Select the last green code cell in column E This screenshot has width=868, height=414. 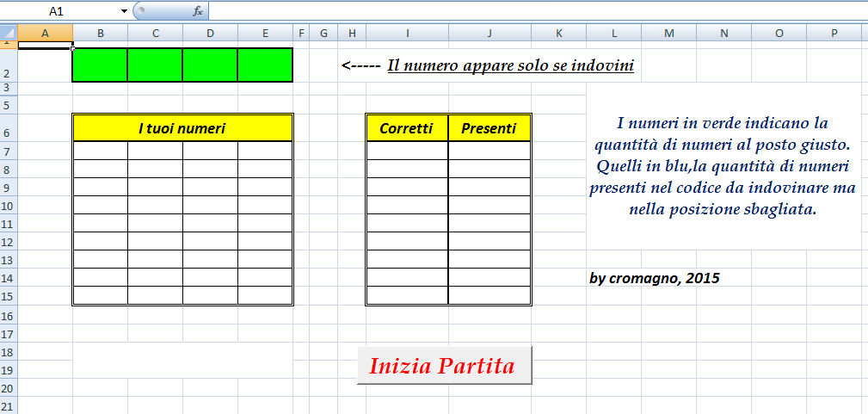coord(265,65)
